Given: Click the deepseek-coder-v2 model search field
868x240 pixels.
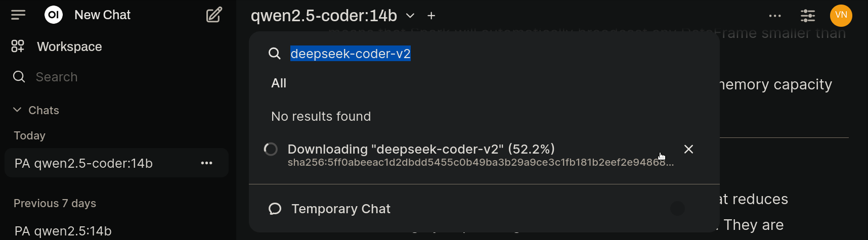Looking at the screenshot, I should [483, 54].
